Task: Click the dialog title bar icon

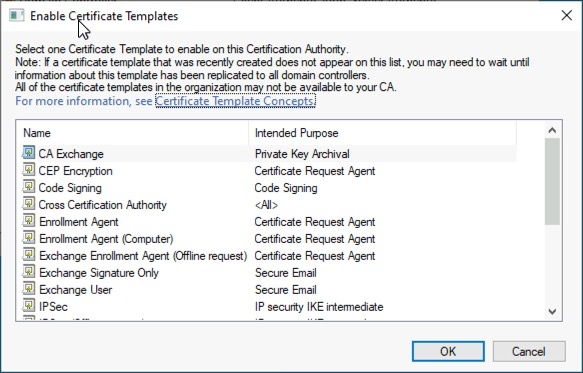Action: pyautogui.click(x=17, y=16)
